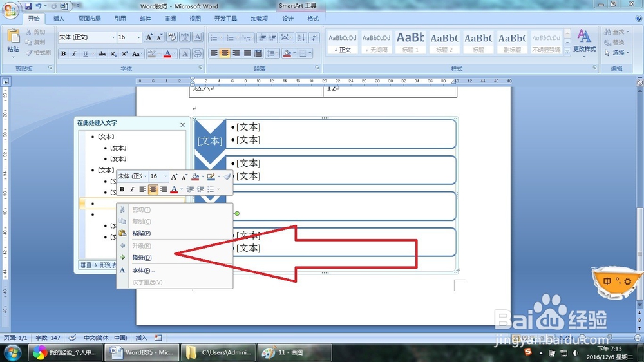Grow font size in ribbon
This screenshot has height=362, width=644.
pos(149,37)
